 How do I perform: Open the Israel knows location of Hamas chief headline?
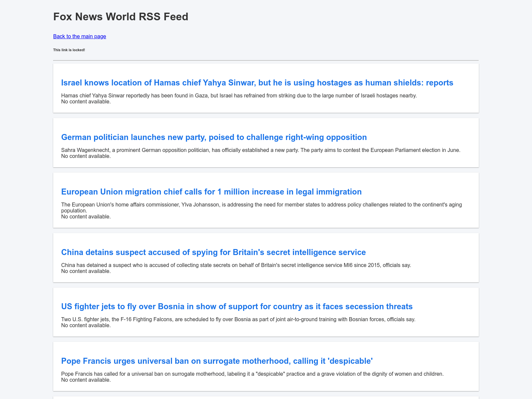point(257,82)
